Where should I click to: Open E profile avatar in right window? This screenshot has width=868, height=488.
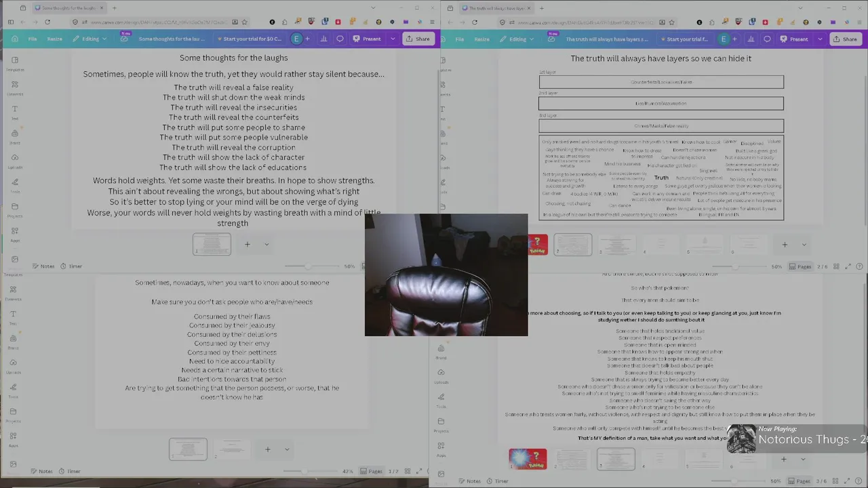tap(723, 39)
